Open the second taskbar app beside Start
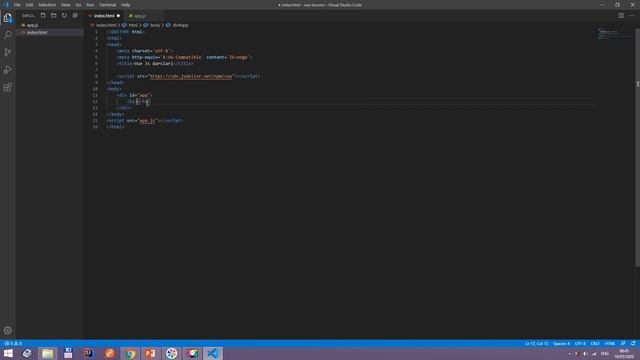 (x=27, y=353)
